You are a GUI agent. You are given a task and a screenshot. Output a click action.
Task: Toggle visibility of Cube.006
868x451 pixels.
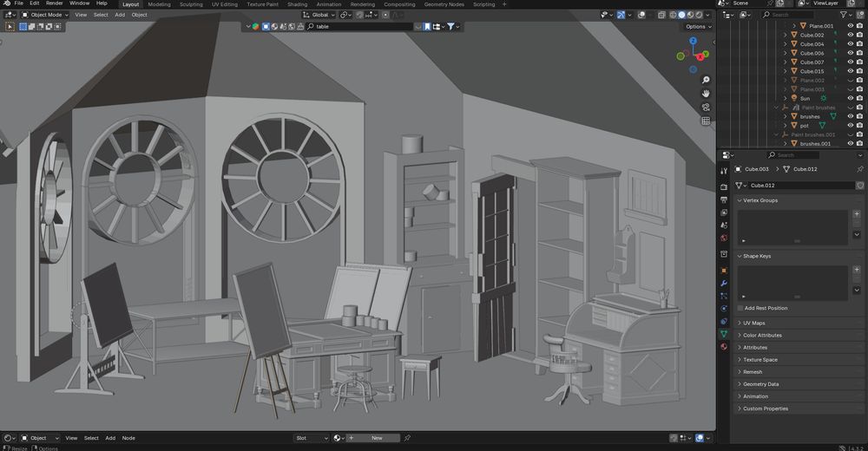(x=851, y=53)
